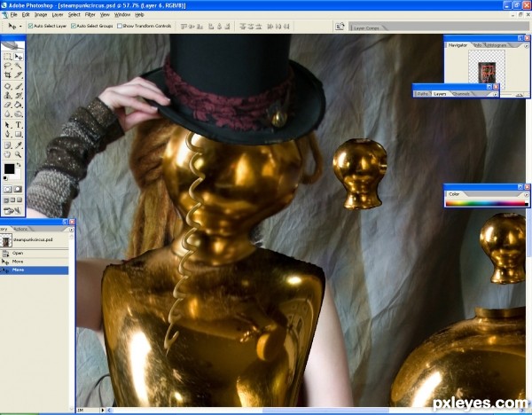Select the Rectangular Marquee tool
Image resolution: width=532 pixels, height=415 pixels.
tap(8, 57)
